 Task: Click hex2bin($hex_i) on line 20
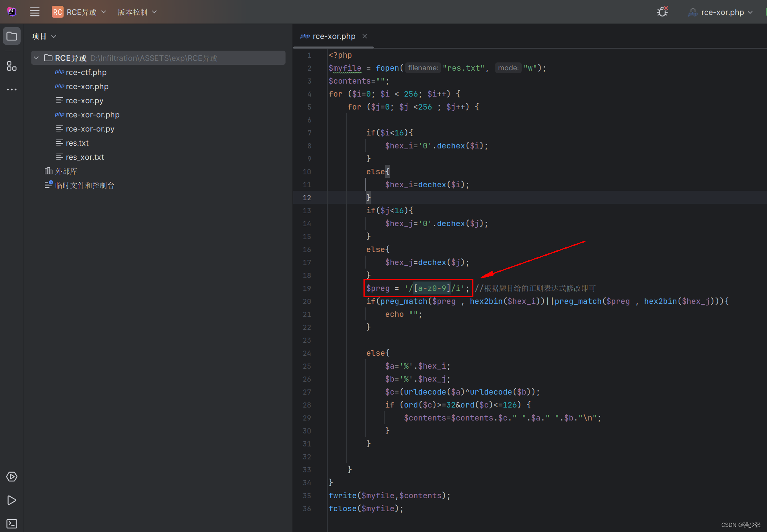pyautogui.click(x=505, y=301)
